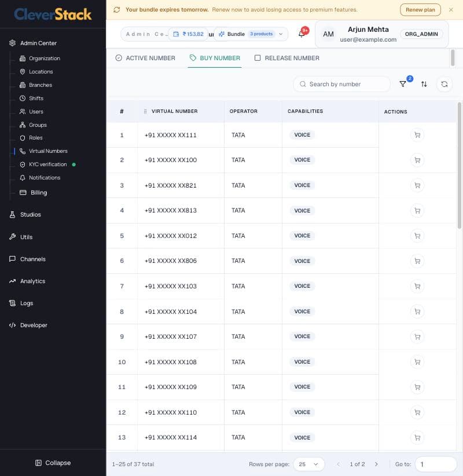Expand the Studios sidebar section
This screenshot has height=476, width=463.
pyautogui.click(x=30, y=215)
